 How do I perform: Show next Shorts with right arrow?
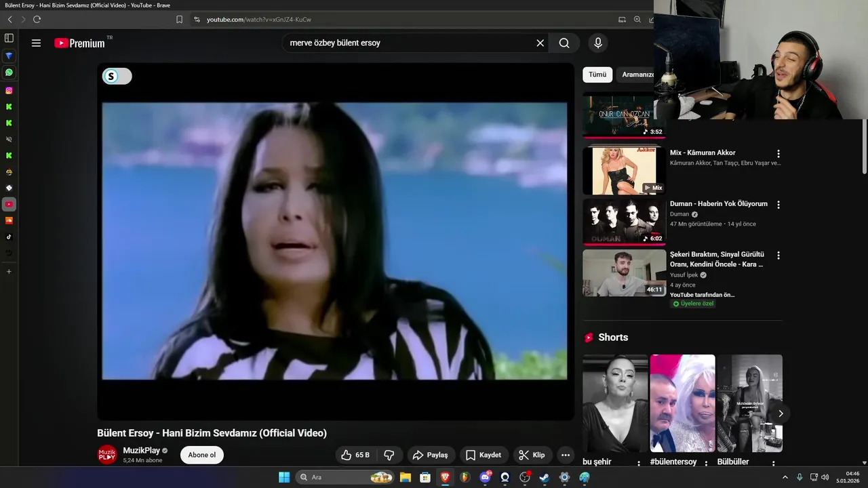click(781, 413)
